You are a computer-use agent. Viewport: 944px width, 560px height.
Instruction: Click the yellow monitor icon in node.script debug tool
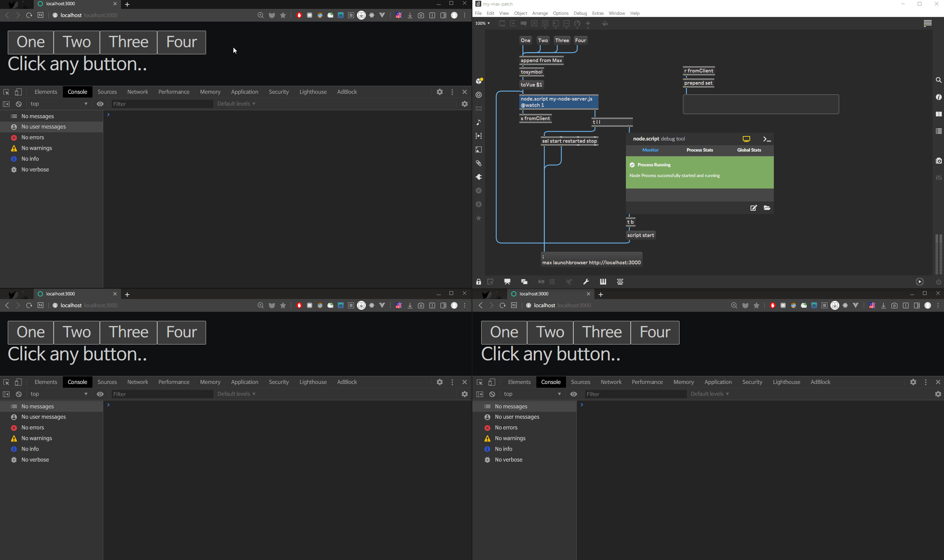coord(746,139)
